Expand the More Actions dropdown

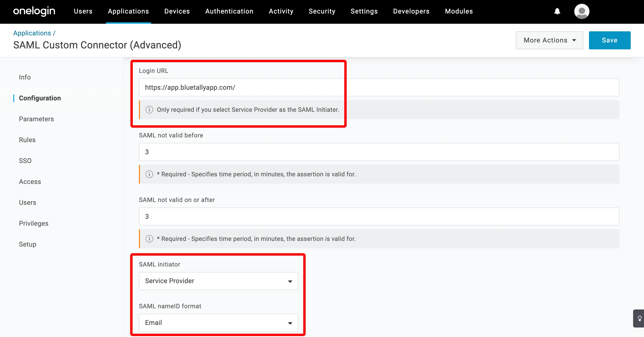(x=549, y=40)
